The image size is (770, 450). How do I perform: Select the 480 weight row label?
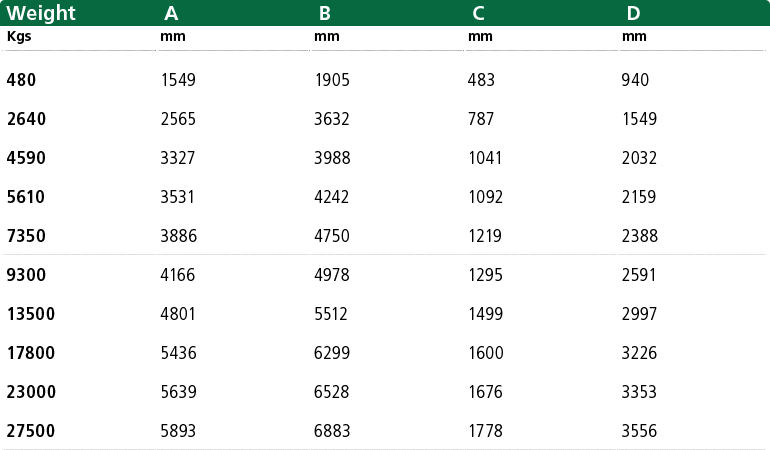(x=21, y=80)
